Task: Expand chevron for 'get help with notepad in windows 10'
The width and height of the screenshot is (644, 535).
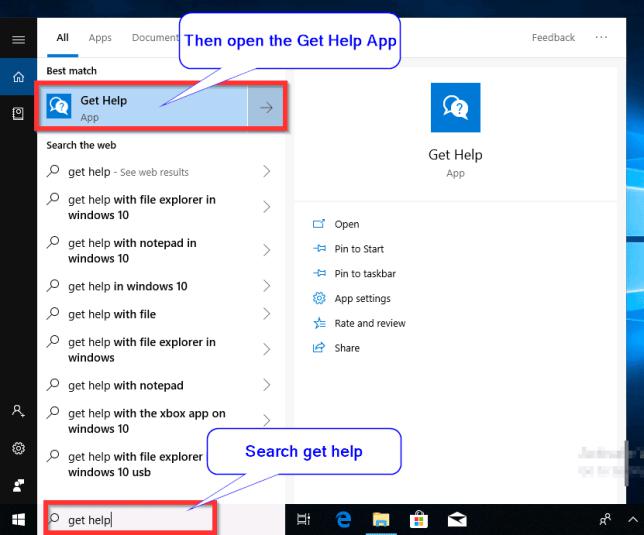Action: click(267, 250)
